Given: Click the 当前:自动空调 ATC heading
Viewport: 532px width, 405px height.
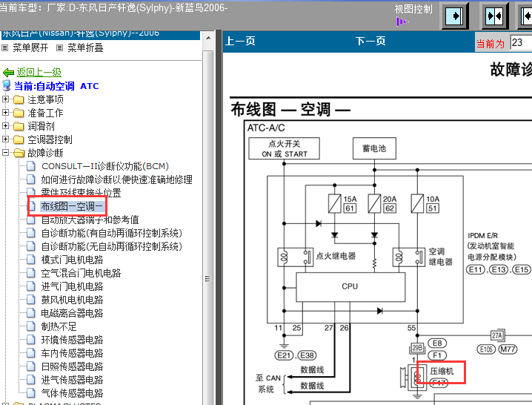Looking at the screenshot, I should click(x=56, y=86).
